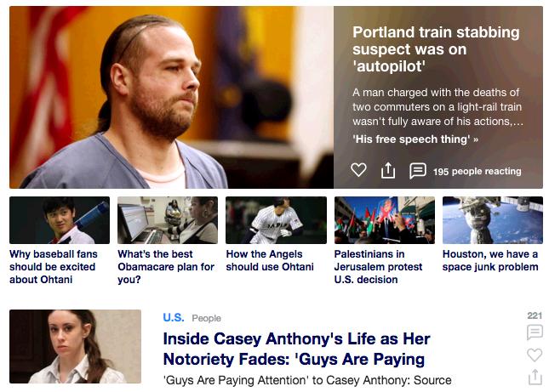Share the Casey Anthony article
Image resolution: width=549 pixels, height=392 pixels.
coord(535,377)
